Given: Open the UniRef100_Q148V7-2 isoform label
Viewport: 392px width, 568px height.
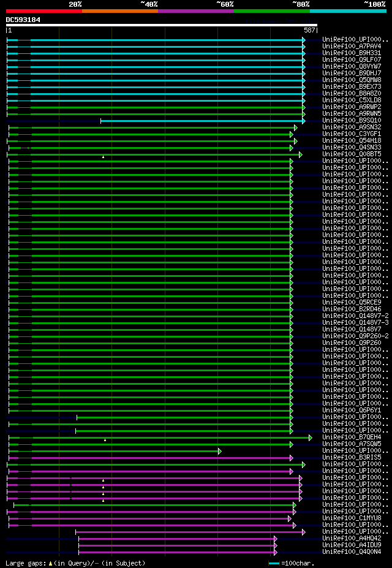Looking at the screenshot, I should (x=355, y=316).
